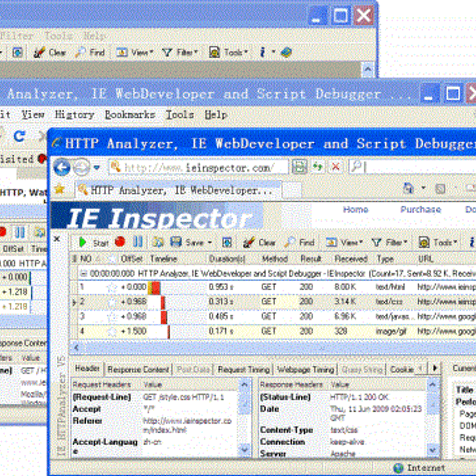Click help book icon in rear window toolbar

point(286,52)
